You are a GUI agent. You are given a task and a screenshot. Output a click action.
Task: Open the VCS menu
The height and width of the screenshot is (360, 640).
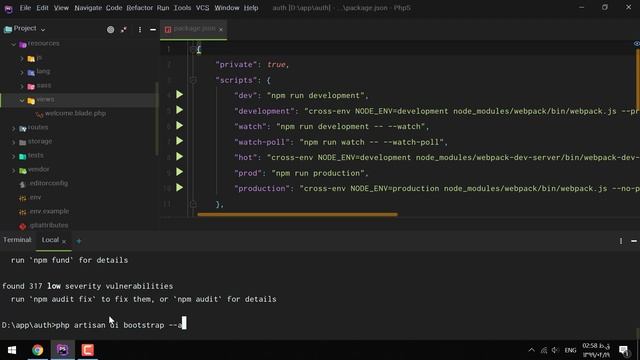coord(202,8)
